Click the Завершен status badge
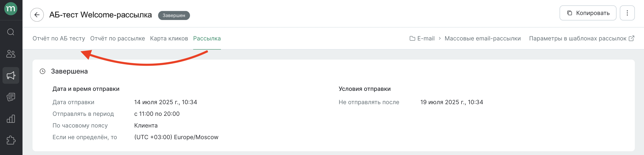This screenshot has height=155, width=644. pyautogui.click(x=174, y=15)
